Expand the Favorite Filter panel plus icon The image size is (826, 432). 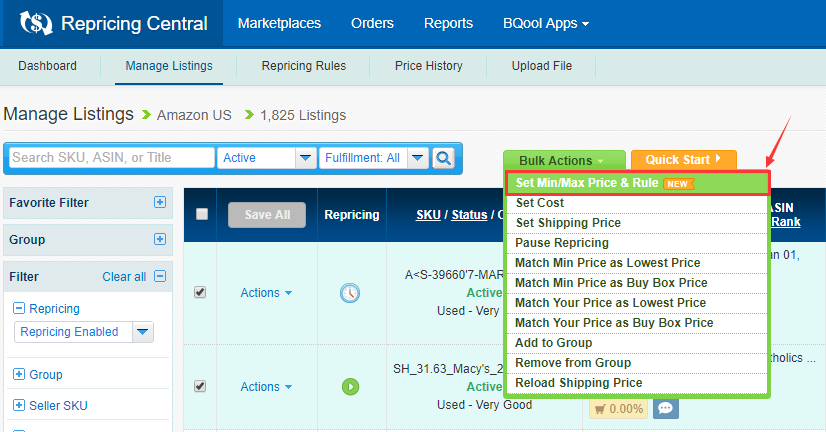160,202
